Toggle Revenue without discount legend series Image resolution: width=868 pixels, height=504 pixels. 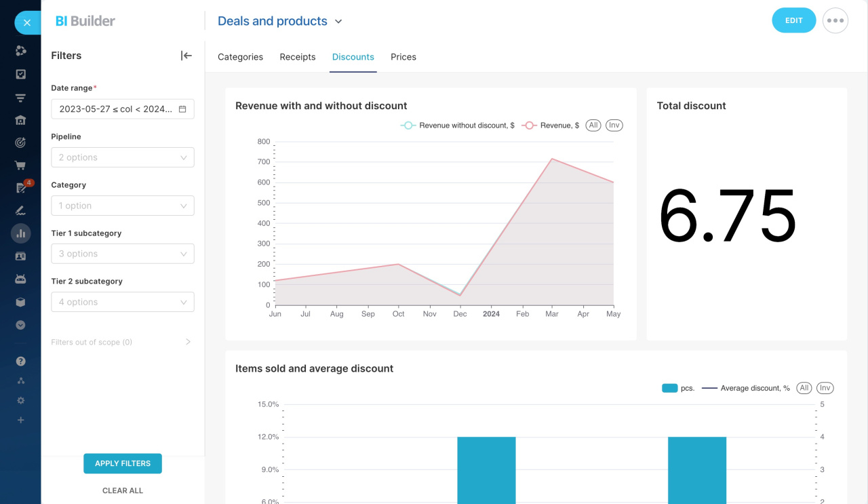coord(458,125)
